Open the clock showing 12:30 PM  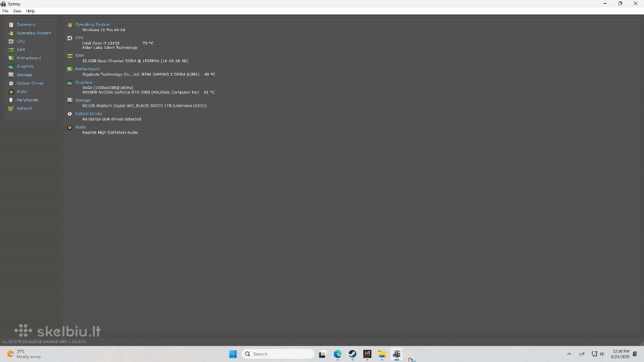(x=620, y=354)
